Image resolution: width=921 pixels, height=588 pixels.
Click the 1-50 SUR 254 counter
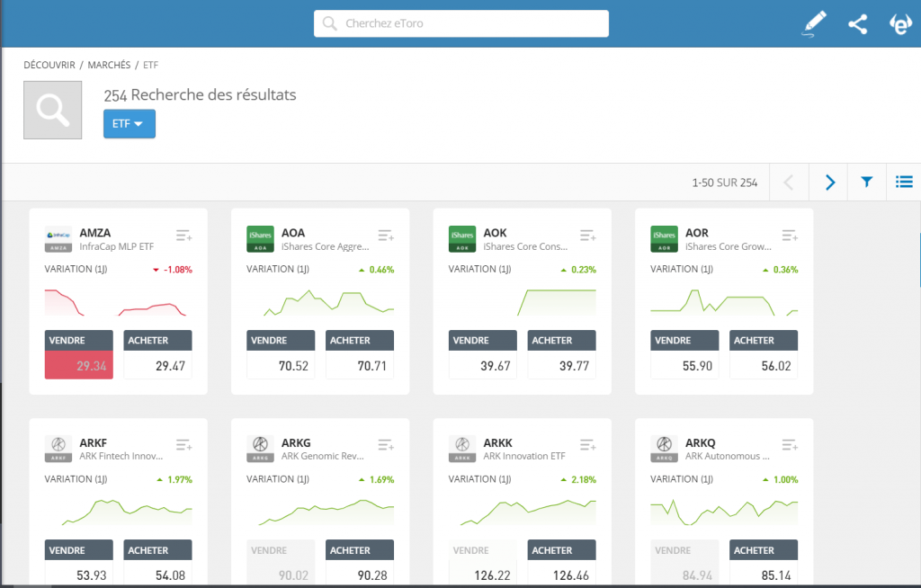coord(725,183)
